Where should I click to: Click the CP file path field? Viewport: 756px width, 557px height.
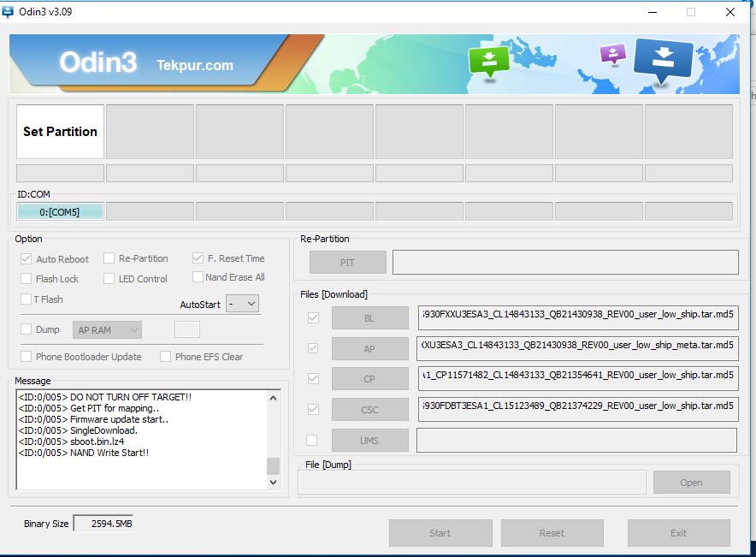578,378
